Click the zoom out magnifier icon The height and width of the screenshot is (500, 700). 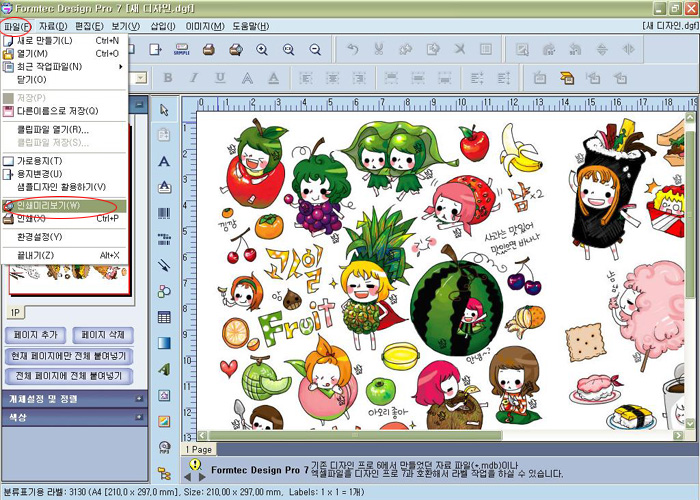coord(315,50)
